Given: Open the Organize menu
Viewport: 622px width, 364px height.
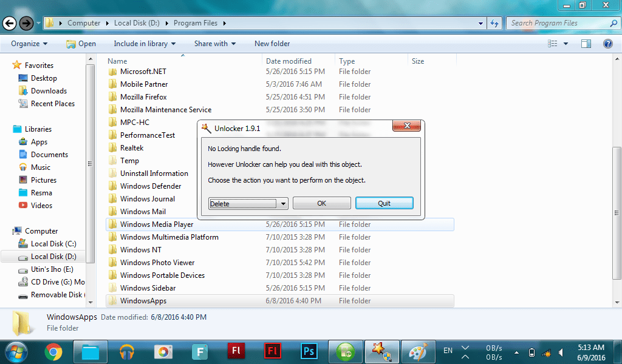Looking at the screenshot, I should pyautogui.click(x=29, y=44).
